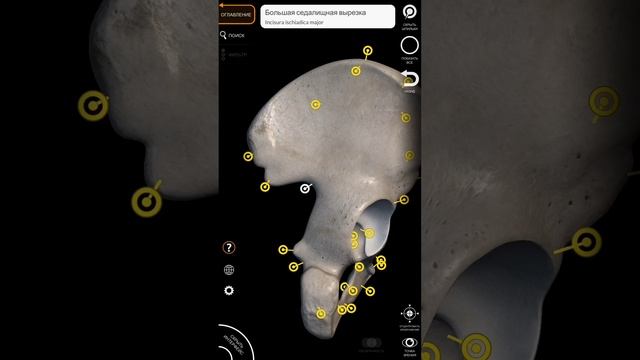Click the center view crosshair icon

coord(409,313)
